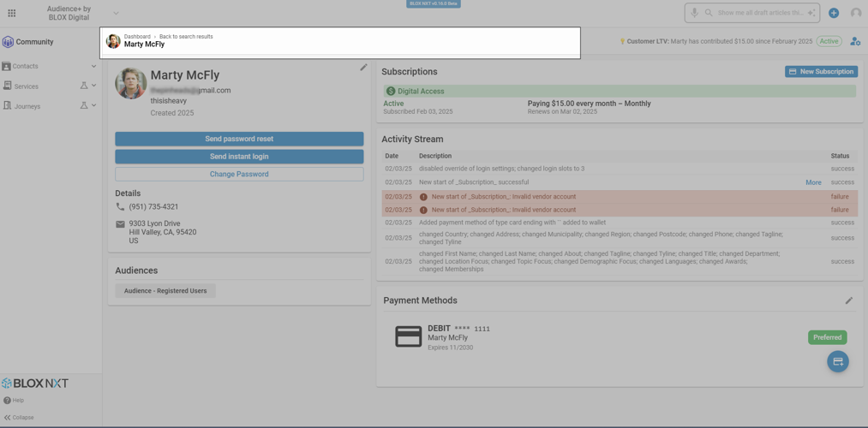Image resolution: width=868 pixels, height=428 pixels.
Task: Open the Contacts sidebar item
Action: (26, 67)
